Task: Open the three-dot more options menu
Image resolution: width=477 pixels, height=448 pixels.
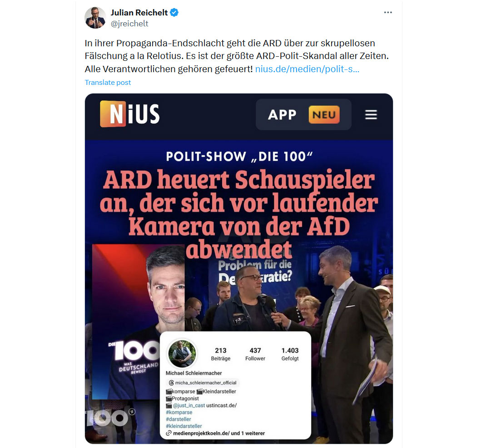Action: coord(388,12)
